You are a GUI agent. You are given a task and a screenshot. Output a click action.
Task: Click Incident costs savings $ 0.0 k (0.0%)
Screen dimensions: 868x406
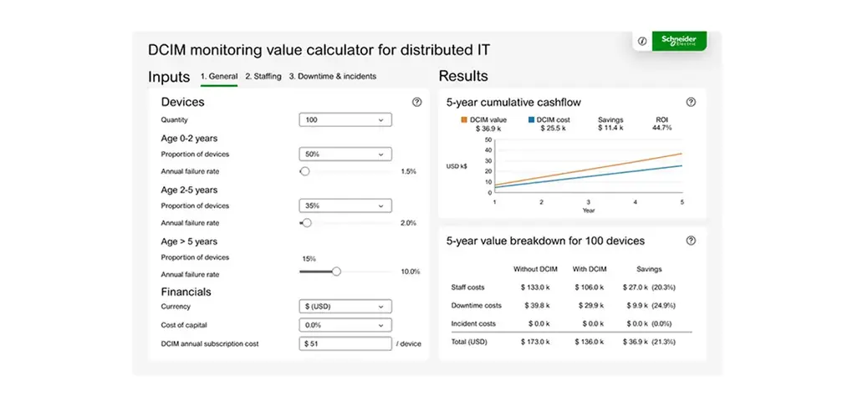tap(651, 323)
